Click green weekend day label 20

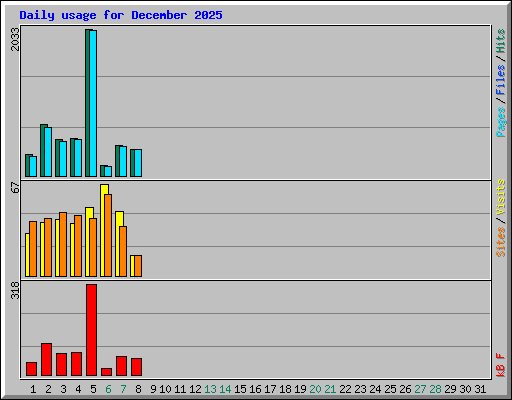tap(315, 389)
